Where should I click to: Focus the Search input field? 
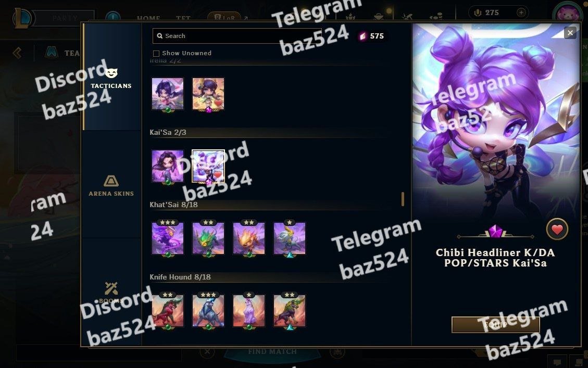[x=237, y=36]
